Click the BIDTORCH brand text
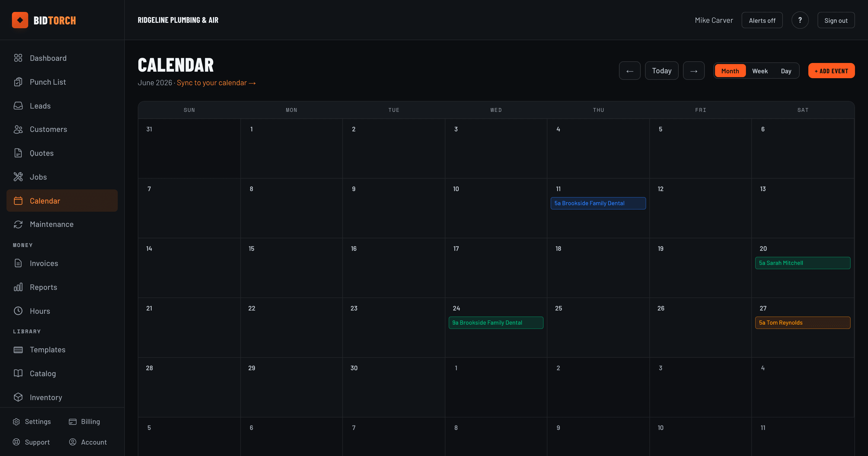 [55, 21]
